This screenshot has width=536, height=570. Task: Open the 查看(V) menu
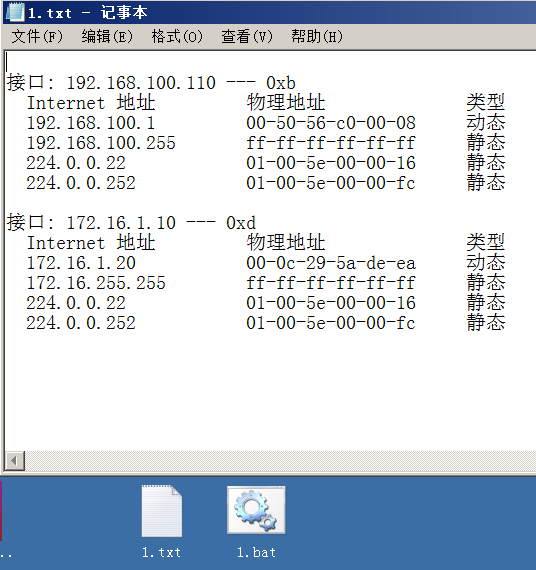click(247, 36)
